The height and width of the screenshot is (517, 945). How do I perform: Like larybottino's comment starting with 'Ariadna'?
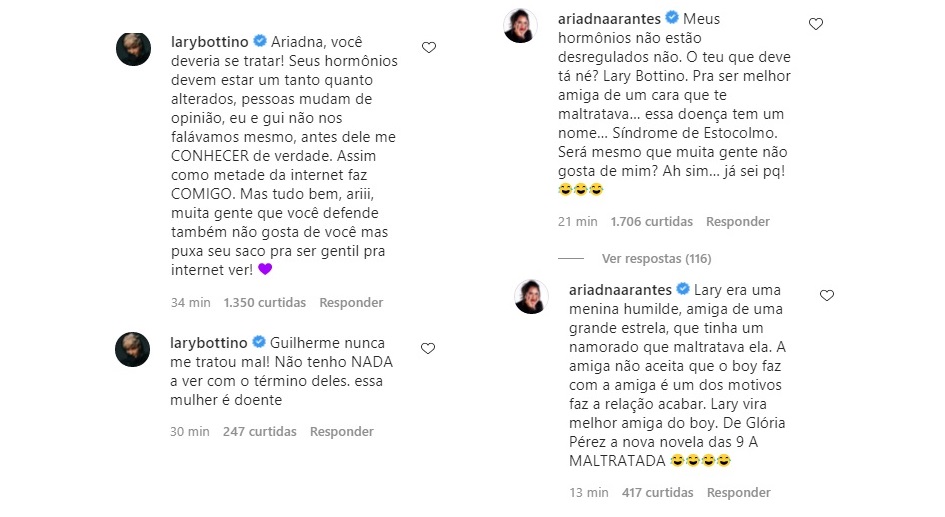429,47
